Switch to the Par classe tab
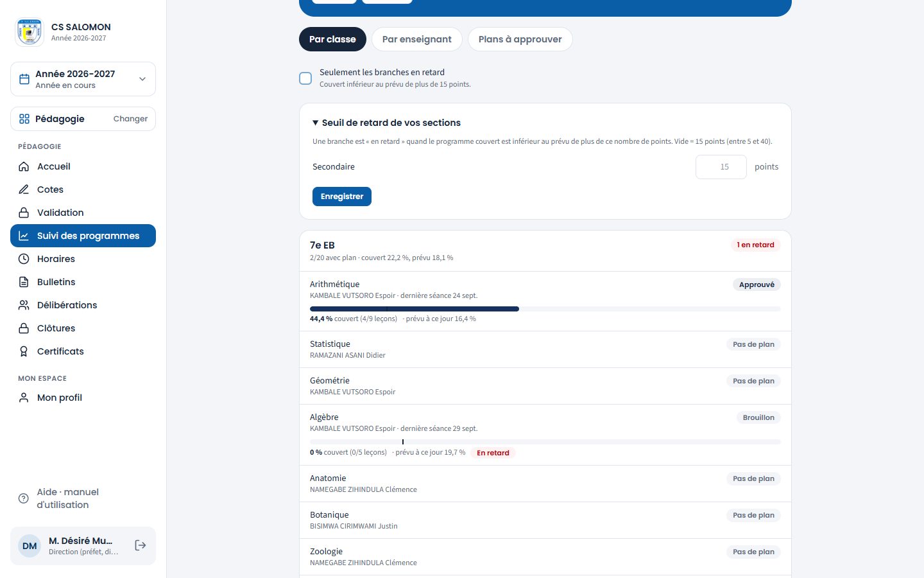Image resolution: width=924 pixels, height=578 pixels. point(332,39)
